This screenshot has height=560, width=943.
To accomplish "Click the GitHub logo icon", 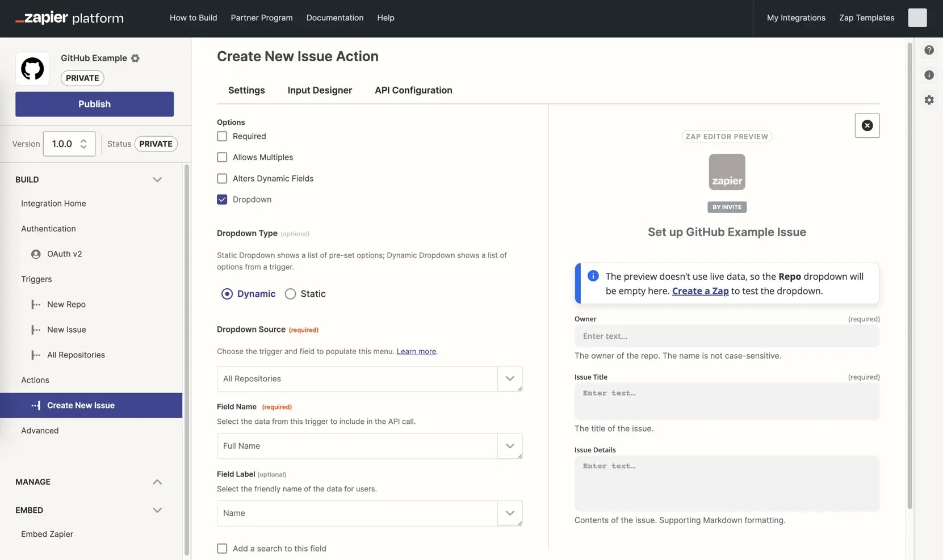I will click(32, 69).
